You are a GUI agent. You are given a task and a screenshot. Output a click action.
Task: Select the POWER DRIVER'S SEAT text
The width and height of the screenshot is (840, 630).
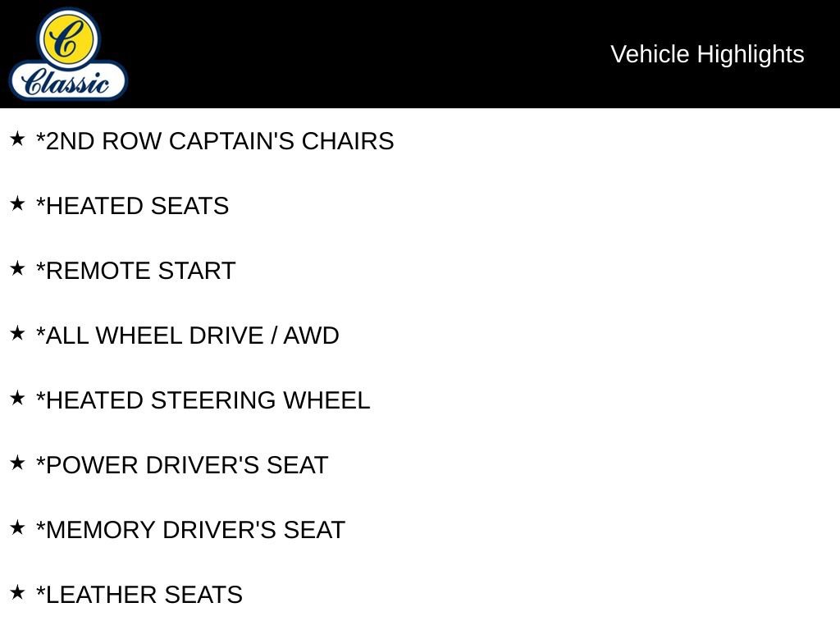click(x=182, y=465)
